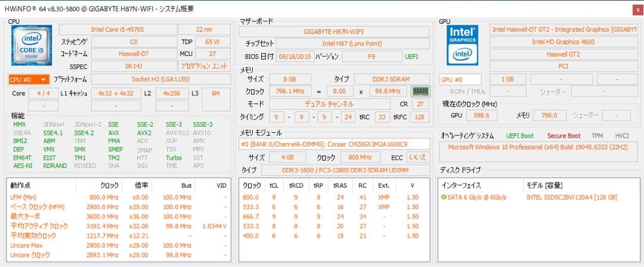Click the Intel Graphics logo
Image resolution: width=644 pixels, height=267 pixels.
(463, 45)
